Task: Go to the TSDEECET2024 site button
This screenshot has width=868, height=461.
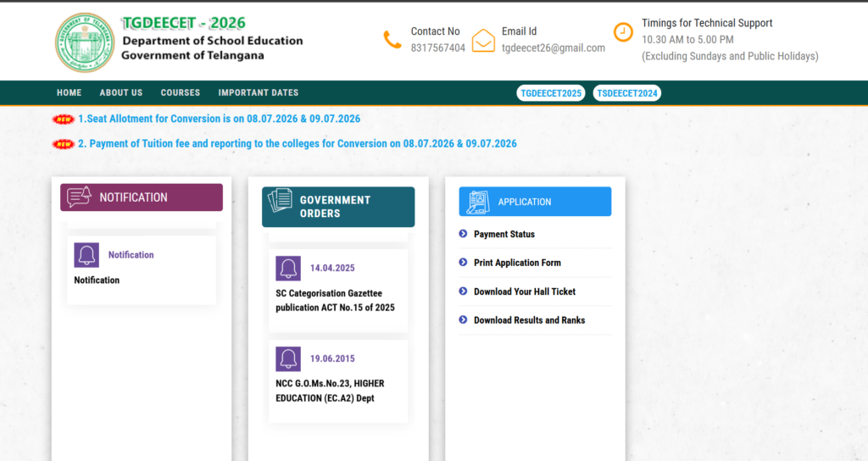Action: click(x=627, y=93)
